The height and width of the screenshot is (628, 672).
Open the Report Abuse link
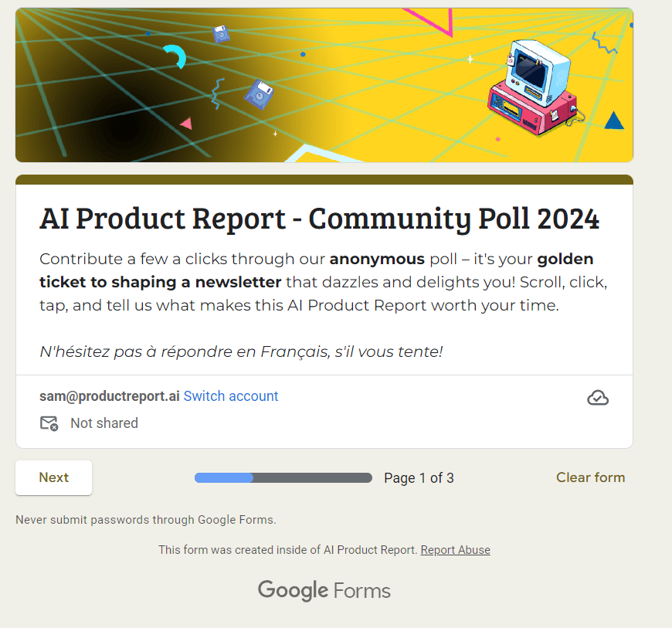pyautogui.click(x=455, y=550)
